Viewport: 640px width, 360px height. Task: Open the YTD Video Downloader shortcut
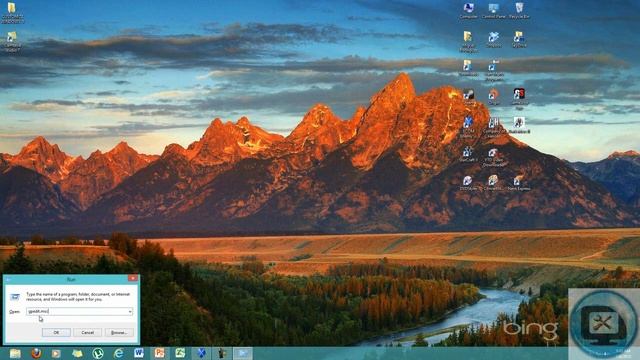point(493,158)
